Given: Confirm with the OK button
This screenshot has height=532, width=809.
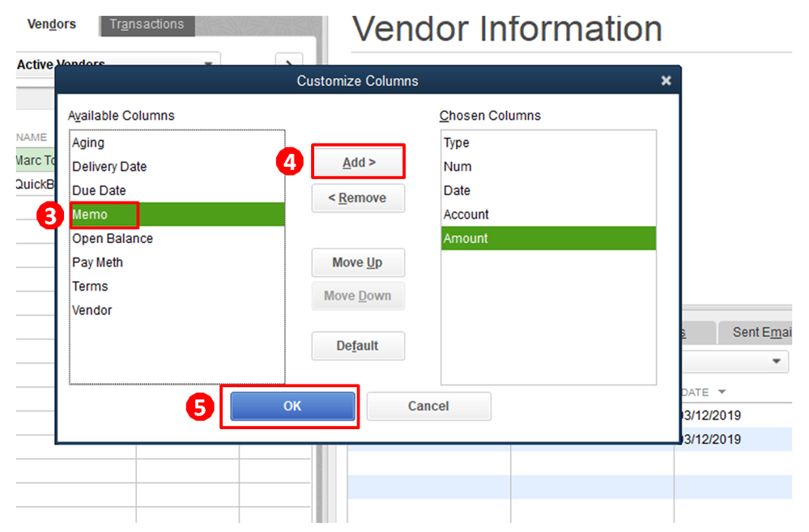Looking at the screenshot, I should click(x=292, y=406).
